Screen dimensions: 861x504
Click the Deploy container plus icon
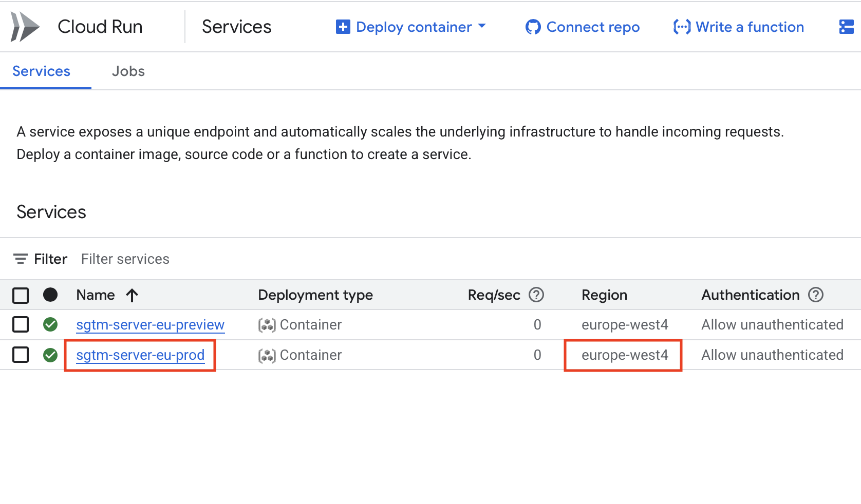click(343, 27)
